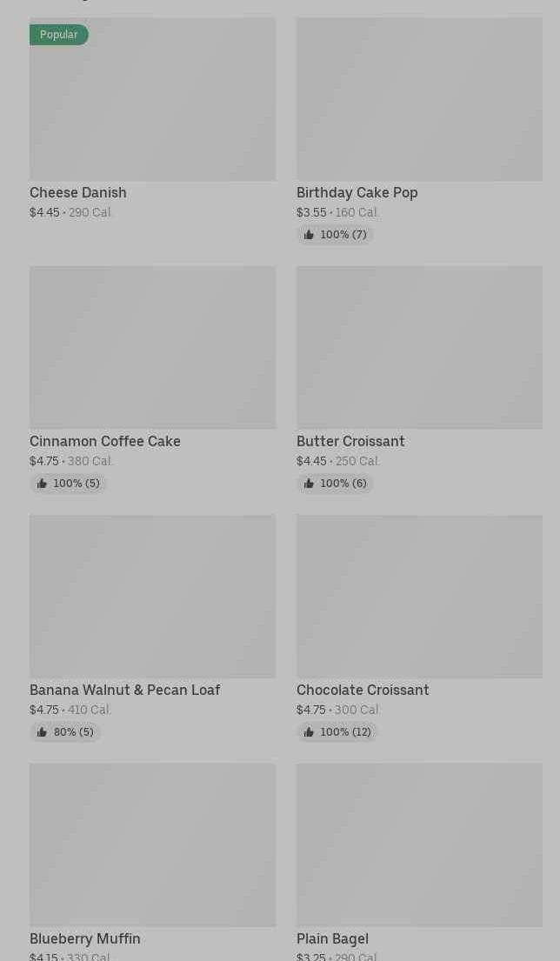Screen dimensions: 560x961
Task: Click the Plain Bagel title
Action: 332,938
